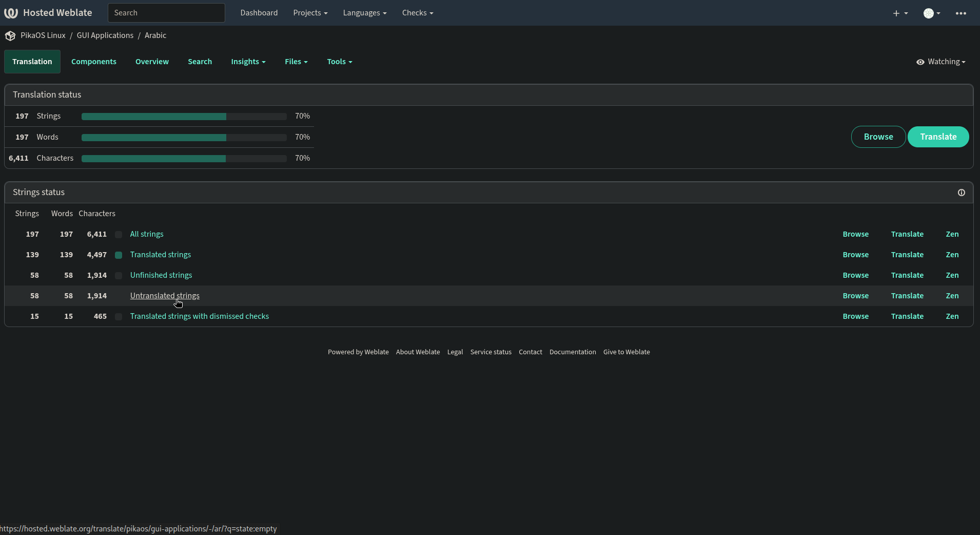The image size is (980, 535).
Task: Open the Service status footer link
Action: [x=491, y=352]
